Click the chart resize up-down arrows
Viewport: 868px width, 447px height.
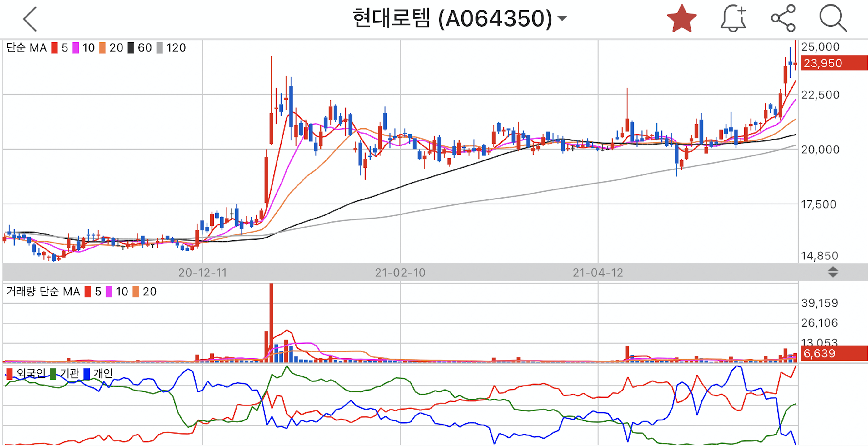[x=833, y=272]
